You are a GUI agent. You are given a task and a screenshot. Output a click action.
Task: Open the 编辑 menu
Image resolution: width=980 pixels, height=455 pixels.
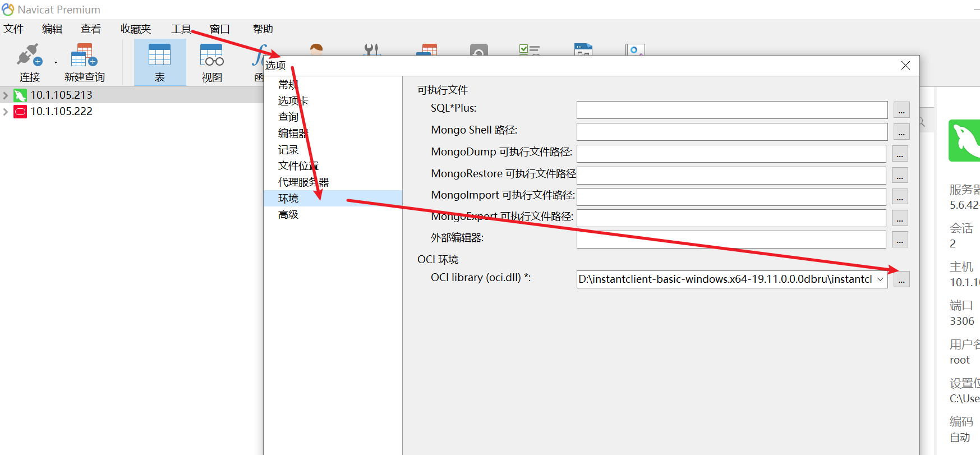click(52, 29)
